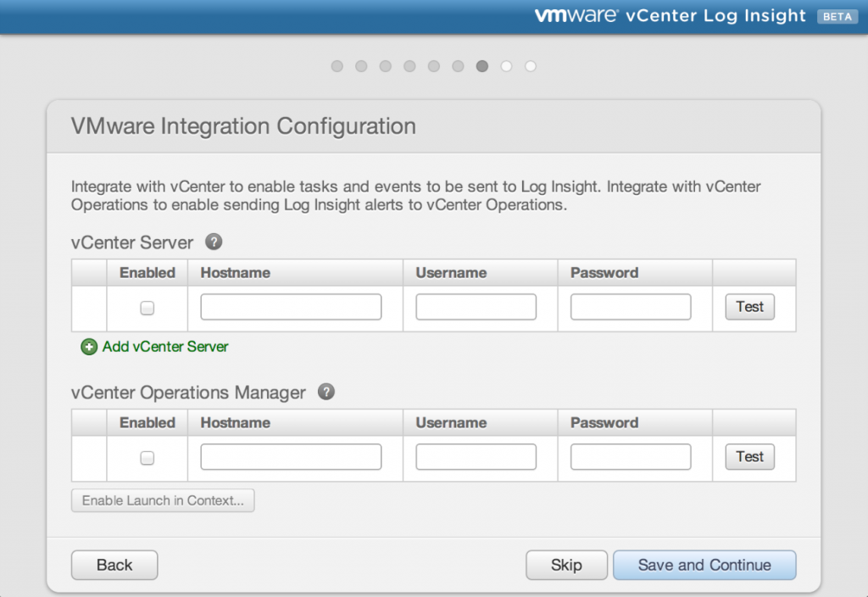
Task: Click the Add vCenter Server link
Action: 165,347
